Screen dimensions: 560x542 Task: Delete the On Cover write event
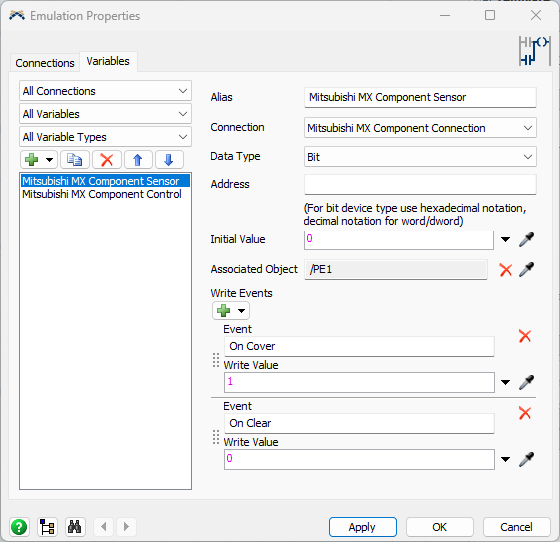coord(525,336)
